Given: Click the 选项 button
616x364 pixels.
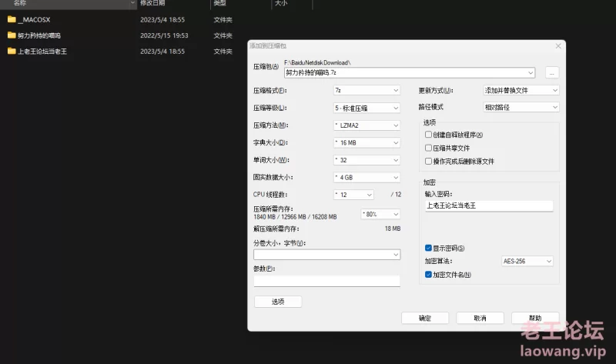Looking at the screenshot, I should click(x=278, y=302).
